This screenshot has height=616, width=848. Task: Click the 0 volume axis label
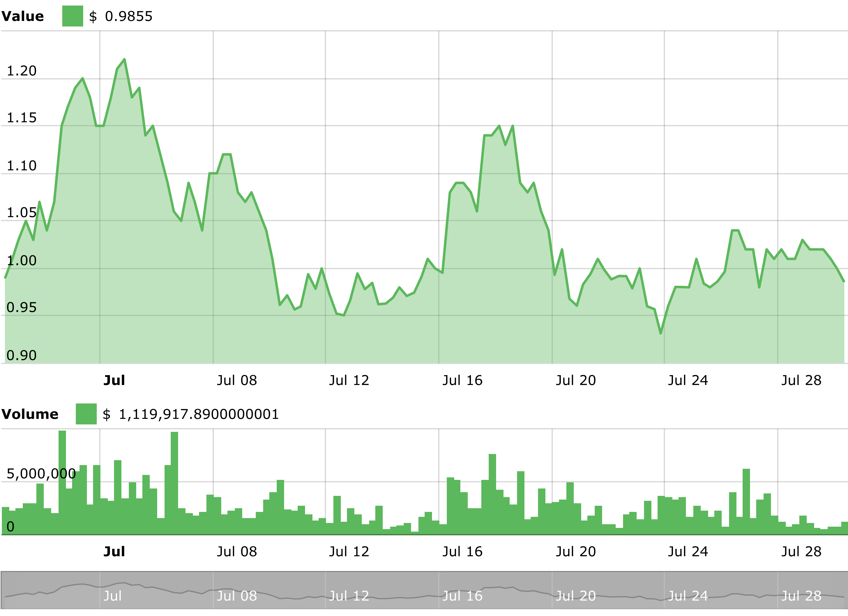10,527
